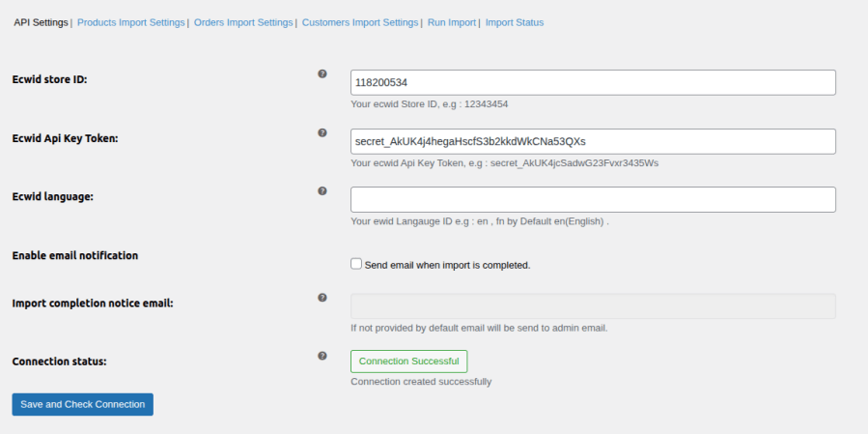Click the greyed-out notice email input field
Image resolution: width=868 pixels, height=434 pixels.
coord(592,306)
